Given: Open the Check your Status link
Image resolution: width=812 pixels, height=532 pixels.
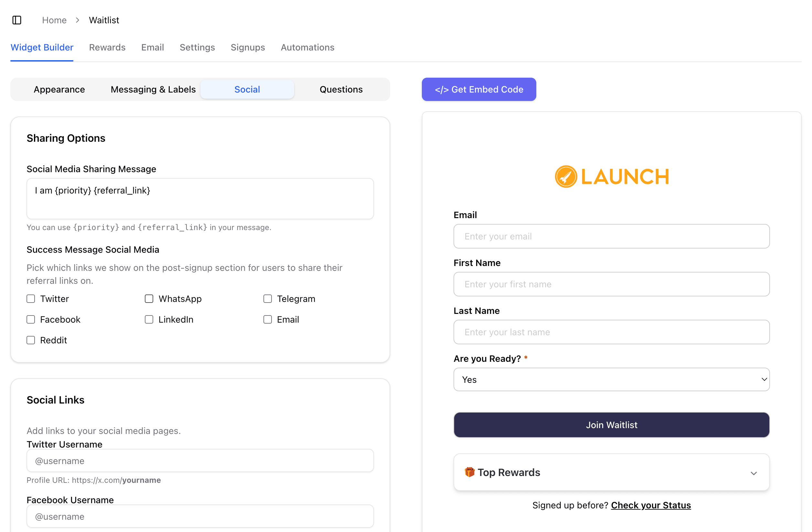Looking at the screenshot, I should tap(650, 505).
